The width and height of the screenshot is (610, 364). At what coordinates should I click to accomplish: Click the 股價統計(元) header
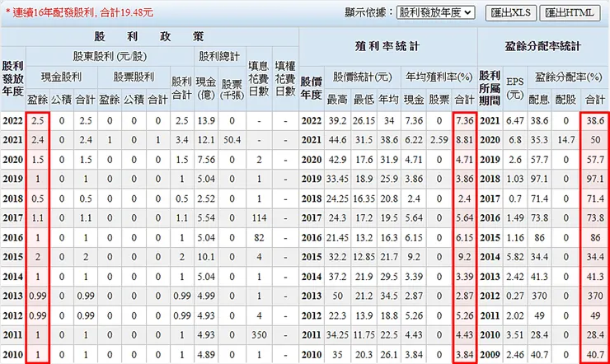362,77
